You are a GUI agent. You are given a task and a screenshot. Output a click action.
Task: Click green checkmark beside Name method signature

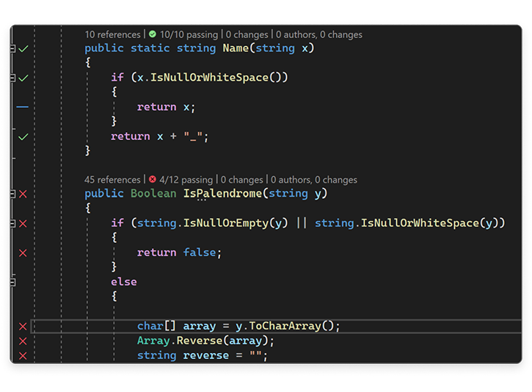23,49
